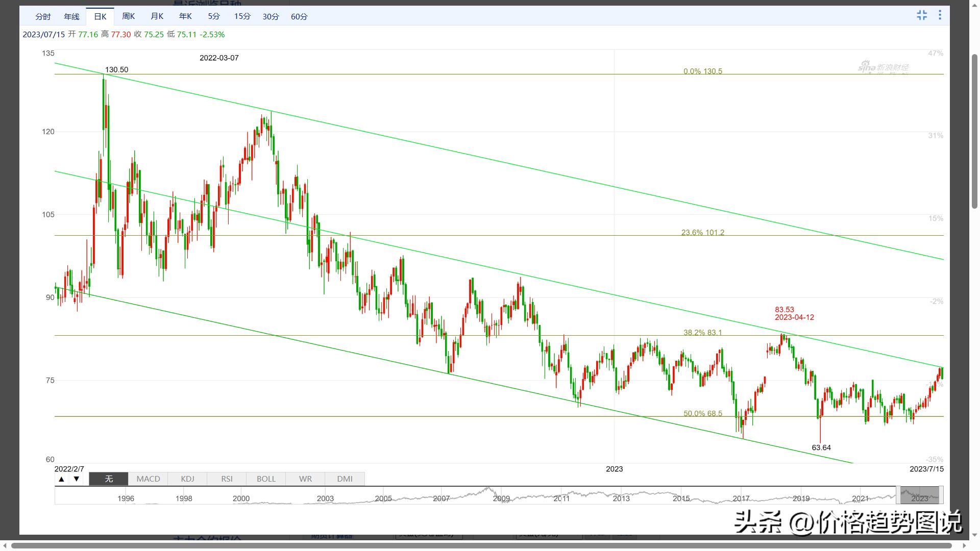The image size is (980, 551).
Task: Enable the KDJ indicator
Action: tap(187, 479)
